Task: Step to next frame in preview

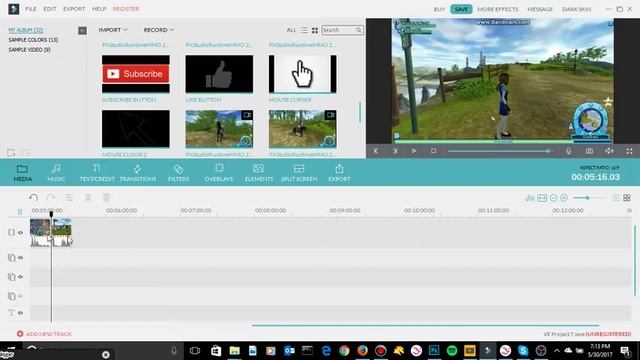Action: 395,151
